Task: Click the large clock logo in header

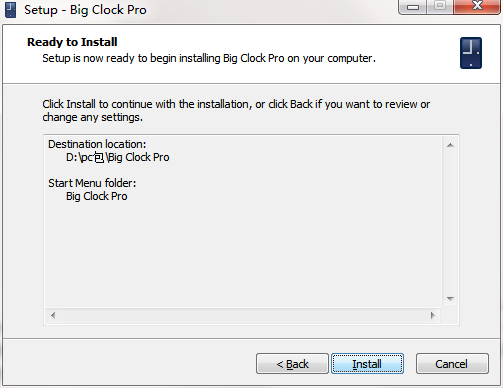Action: tap(471, 53)
